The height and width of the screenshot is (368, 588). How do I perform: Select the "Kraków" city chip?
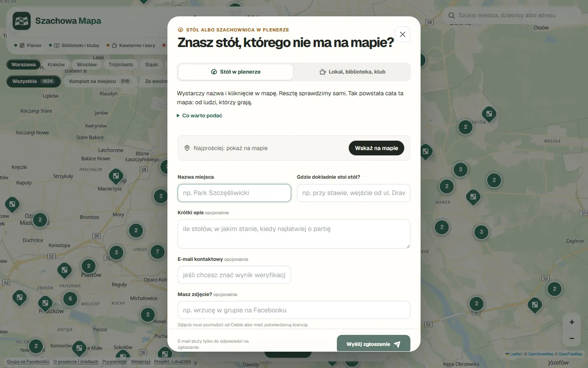tap(56, 65)
